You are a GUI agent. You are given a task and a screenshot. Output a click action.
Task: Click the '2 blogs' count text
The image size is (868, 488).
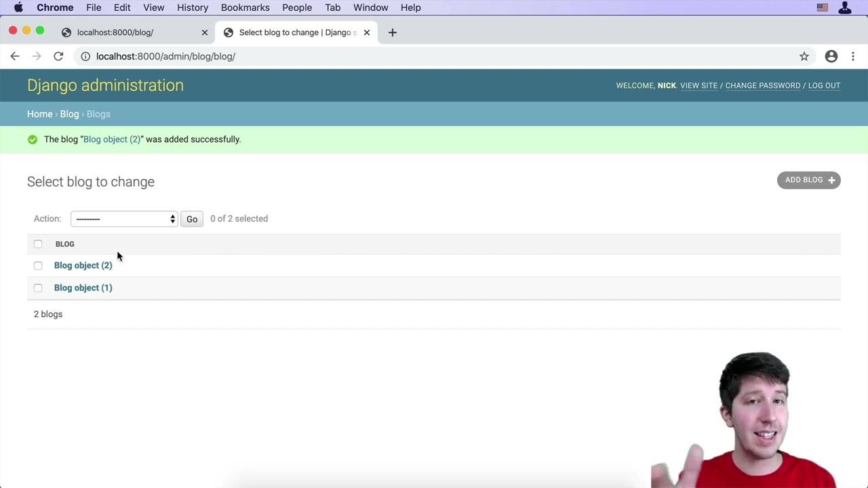tap(48, 314)
